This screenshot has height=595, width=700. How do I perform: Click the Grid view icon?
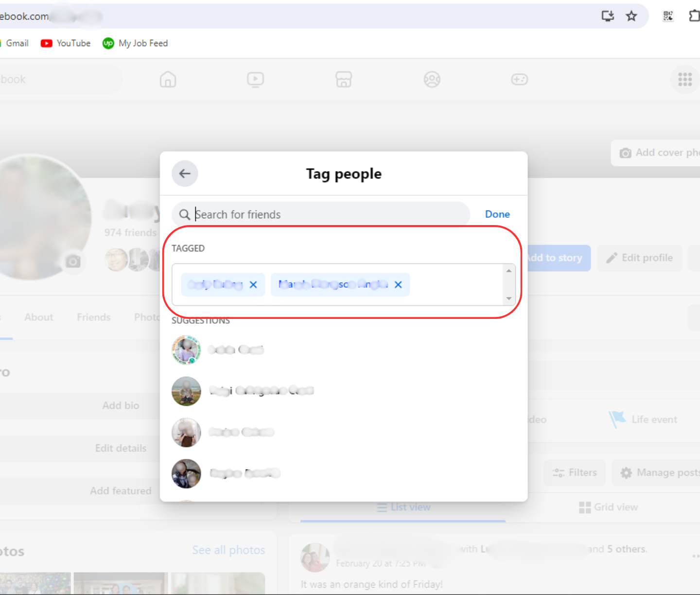[585, 507]
